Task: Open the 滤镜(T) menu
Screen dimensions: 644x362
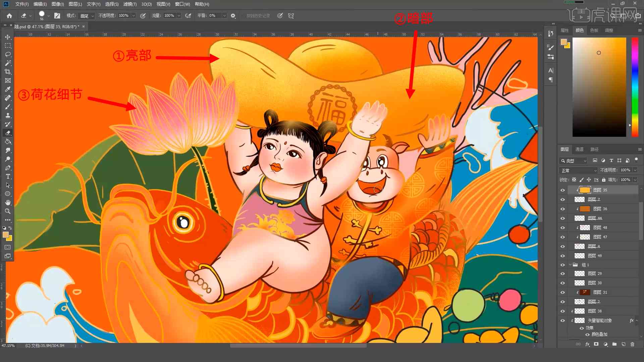Action: tap(130, 4)
